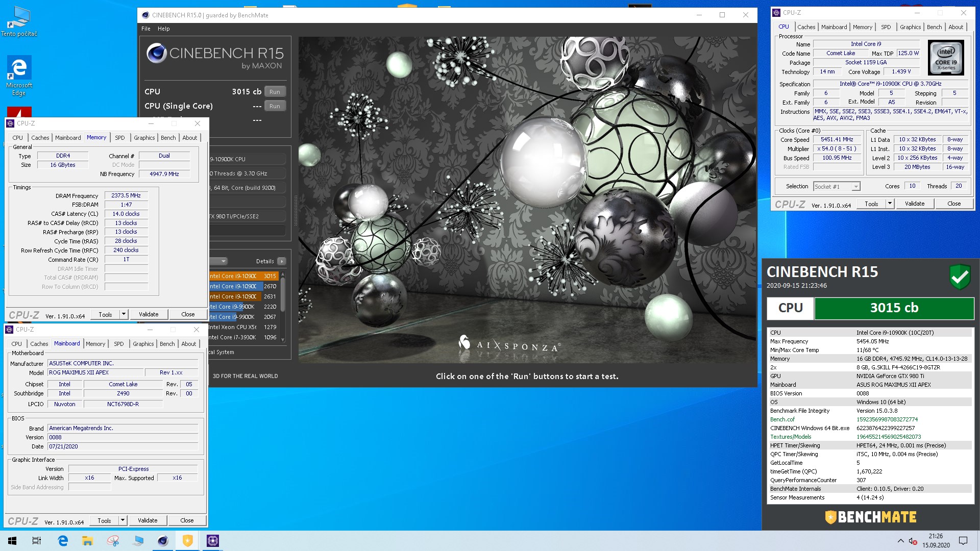Switch to Caches tab in top-right CPU-Z
Image resolution: width=980 pixels, height=551 pixels.
coord(806,27)
